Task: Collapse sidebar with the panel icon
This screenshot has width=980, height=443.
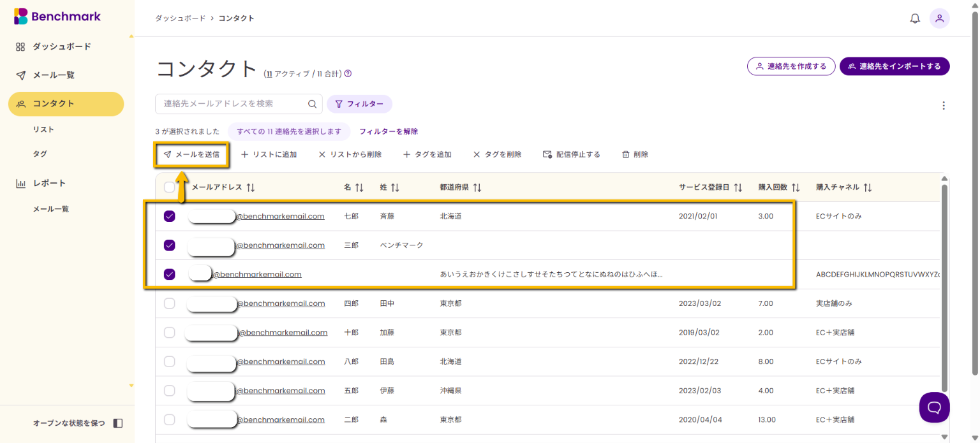Action: coord(117,423)
